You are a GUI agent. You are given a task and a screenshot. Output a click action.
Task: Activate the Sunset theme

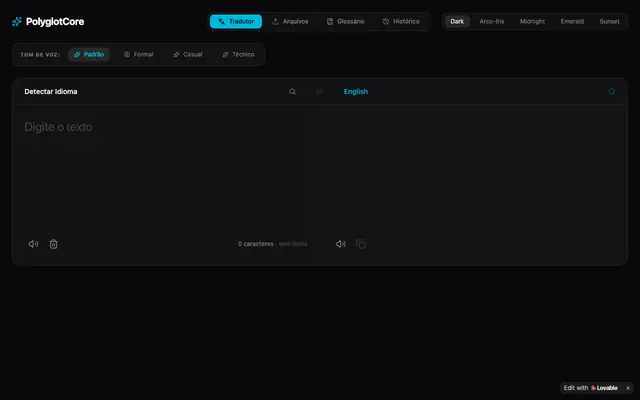pos(609,22)
